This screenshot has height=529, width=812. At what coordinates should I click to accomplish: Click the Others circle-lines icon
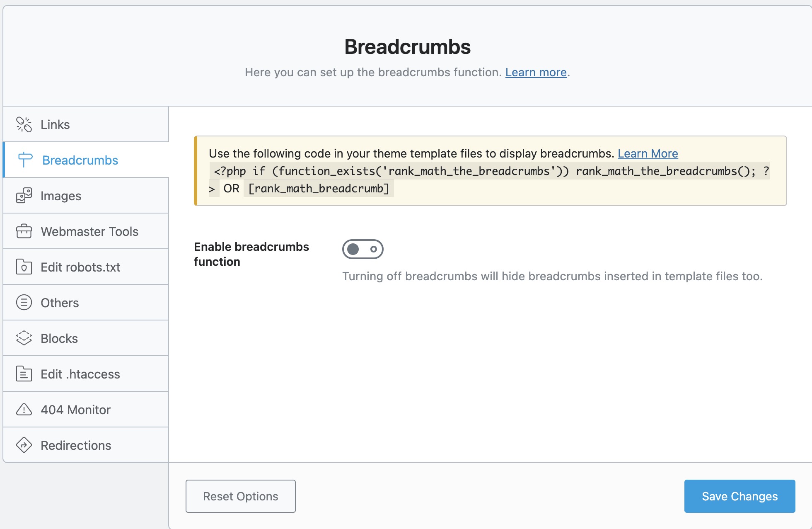tap(24, 303)
